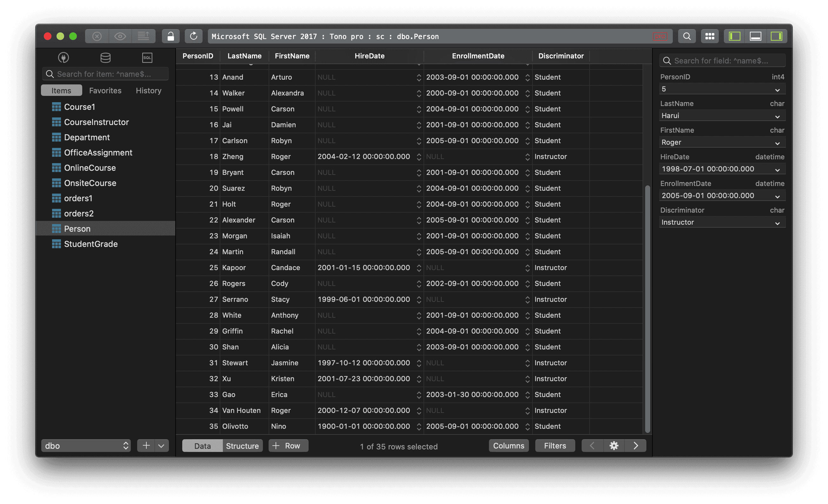Select HireDate 1997-10-12 cell in Stewart row
This screenshot has height=504, width=828.
pyautogui.click(x=369, y=363)
